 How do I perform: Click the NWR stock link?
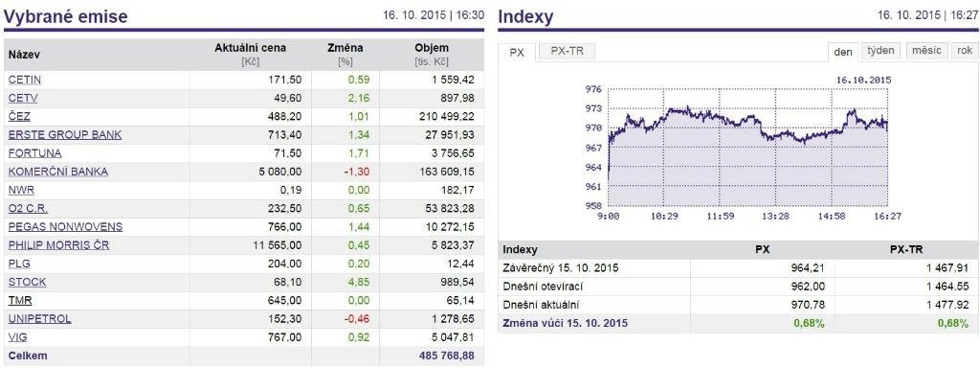coord(21,190)
